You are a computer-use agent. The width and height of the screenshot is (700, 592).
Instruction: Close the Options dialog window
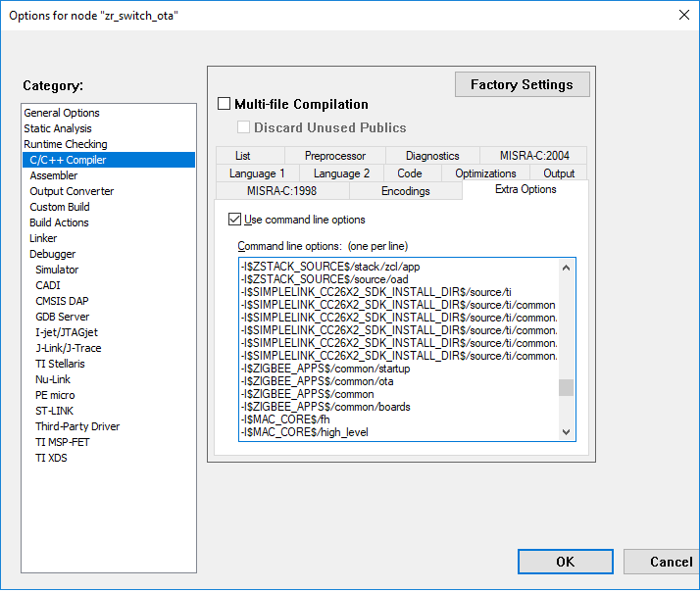tap(682, 15)
